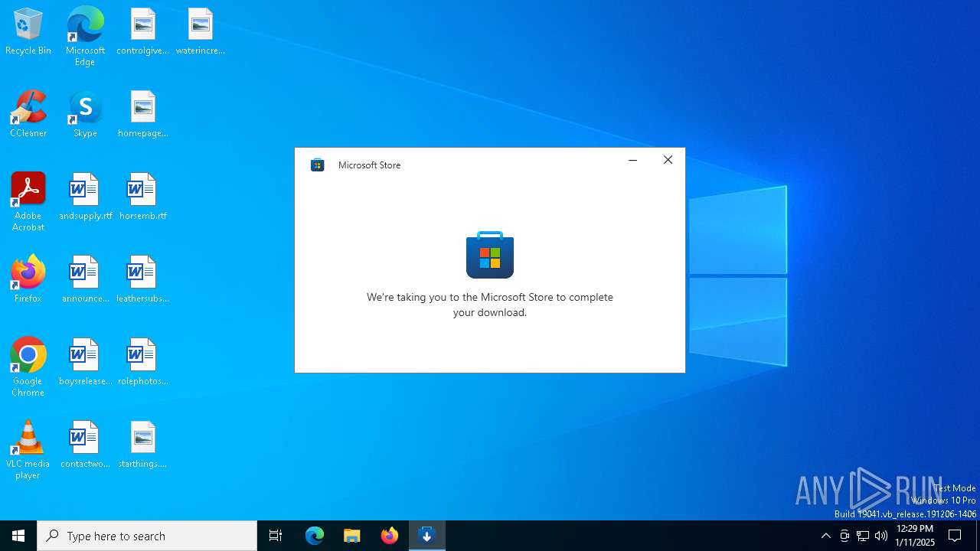Open Microsoft Edge from taskbar

pos(315,536)
